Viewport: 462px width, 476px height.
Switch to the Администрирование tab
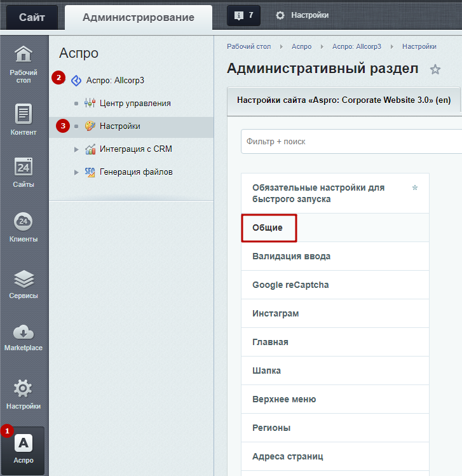[x=139, y=17]
